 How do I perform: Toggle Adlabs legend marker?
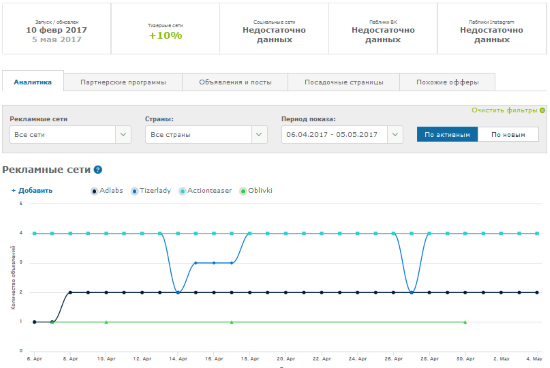pyautogui.click(x=94, y=191)
